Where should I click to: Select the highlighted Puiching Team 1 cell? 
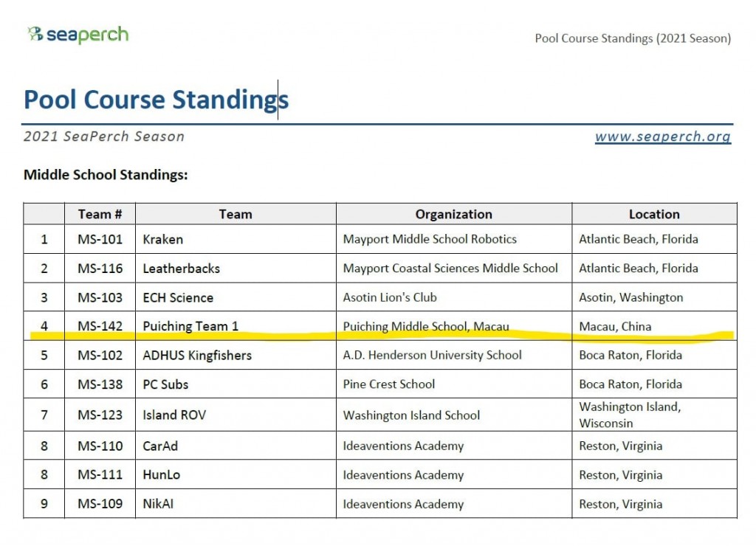190,326
